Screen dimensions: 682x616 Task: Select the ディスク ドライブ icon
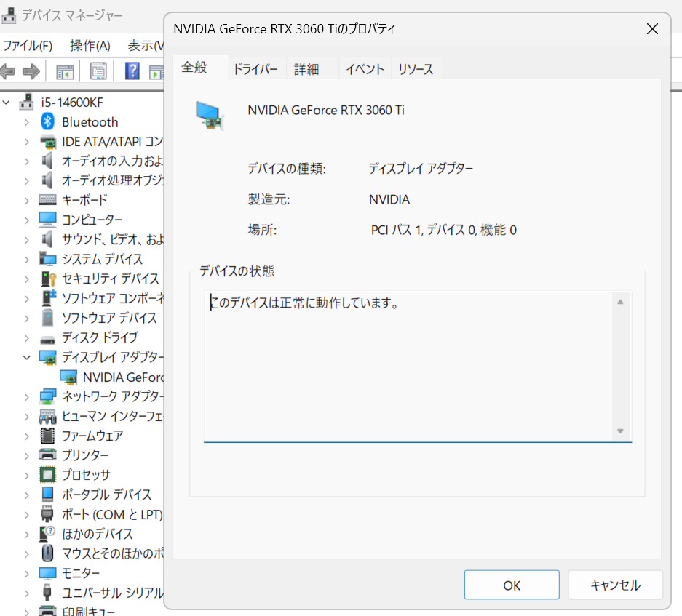[47, 340]
